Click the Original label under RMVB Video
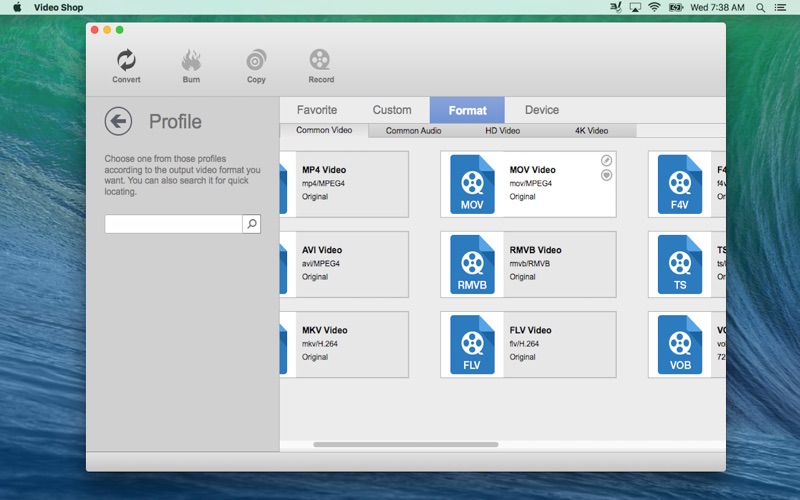This screenshot has width=800, height=500. [x=522, y=277]
